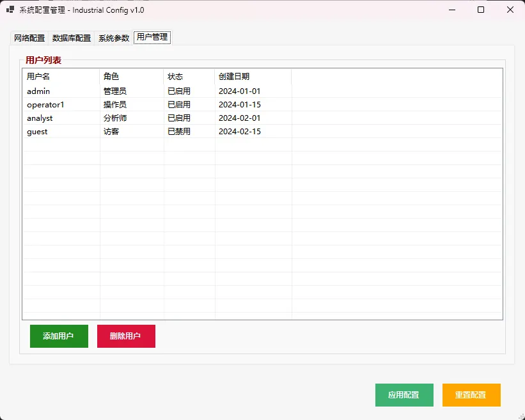Image resolution: width=525 pixels, height=420 pixels.
Task: Click the application icon in title bar
Action: point(10,10)
